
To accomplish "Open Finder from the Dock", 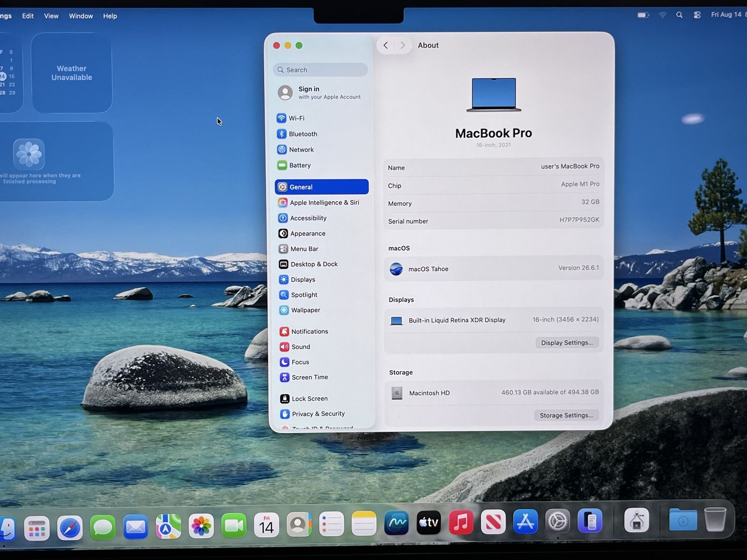I will pos(7,528).
